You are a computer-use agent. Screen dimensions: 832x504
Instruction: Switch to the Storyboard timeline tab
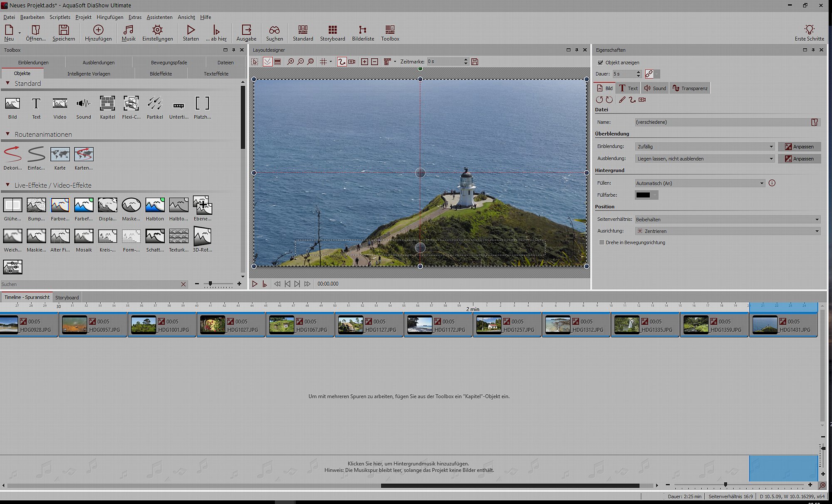(67, 297)
